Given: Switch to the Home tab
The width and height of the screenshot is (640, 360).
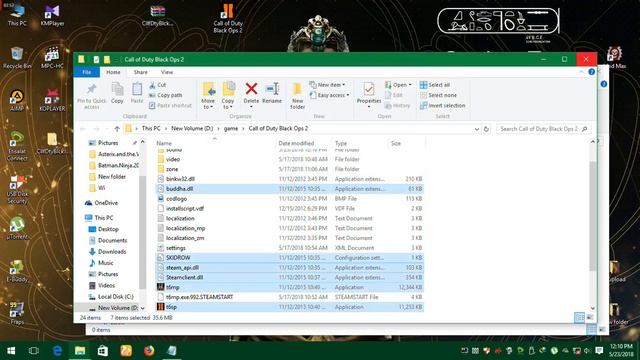Looking at the screenshot, I should tap(113, 72).
